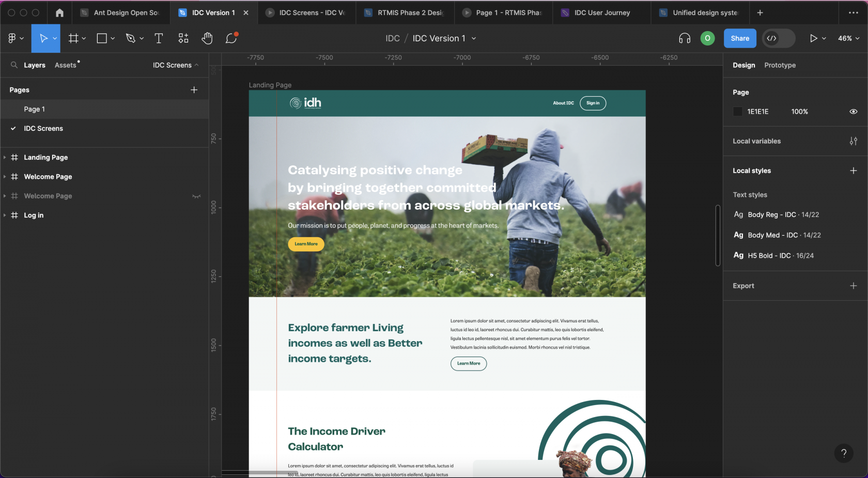The image size is (868, 478).
Task: Click the Log in frame icon
Action: click(14, 215)
